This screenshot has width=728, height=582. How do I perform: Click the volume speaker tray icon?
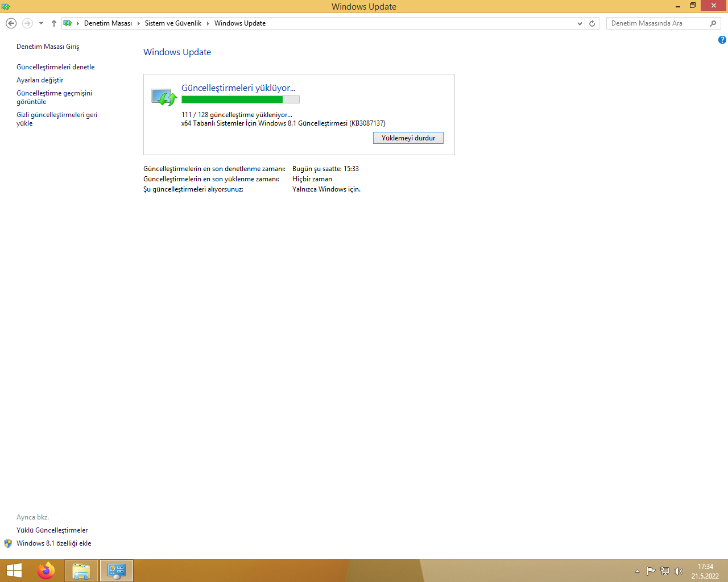click(x=679, y=571)
